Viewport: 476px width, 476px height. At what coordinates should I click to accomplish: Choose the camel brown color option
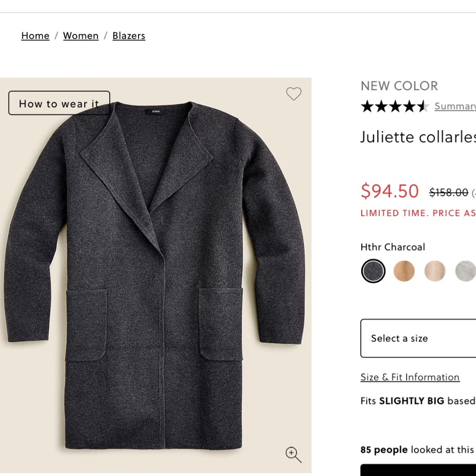(x=404, y=270)
